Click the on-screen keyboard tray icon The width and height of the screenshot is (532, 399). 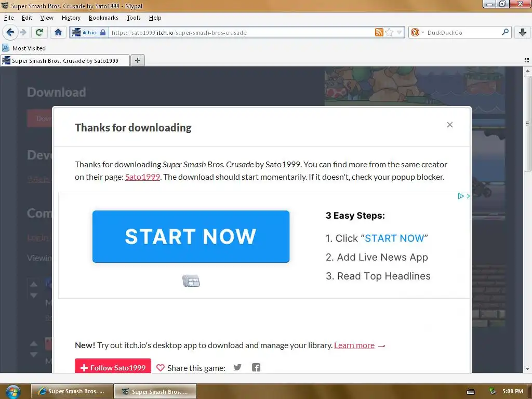(471, 392)
